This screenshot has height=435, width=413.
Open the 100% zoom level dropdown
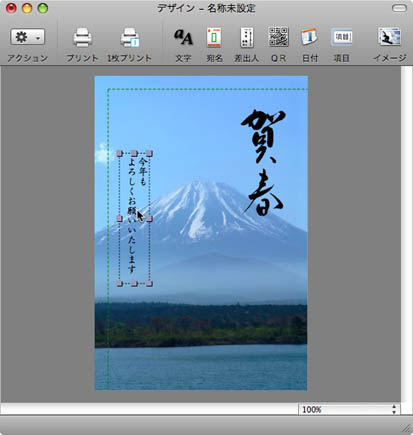coord(349,409)
